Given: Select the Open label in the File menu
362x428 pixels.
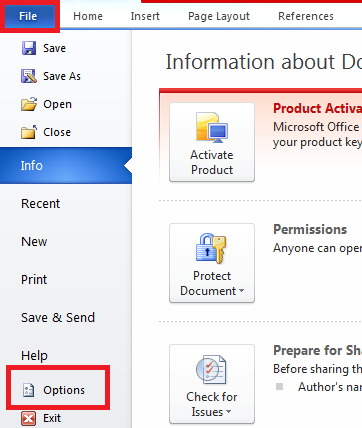Looking at the screenshot, I should coord(57,105).
